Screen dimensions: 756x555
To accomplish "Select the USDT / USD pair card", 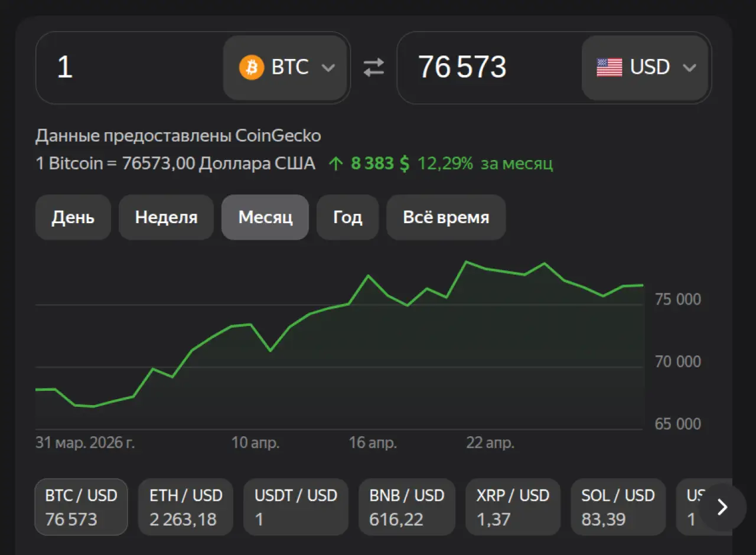I will pyautogui.click(x=297, y=507).
